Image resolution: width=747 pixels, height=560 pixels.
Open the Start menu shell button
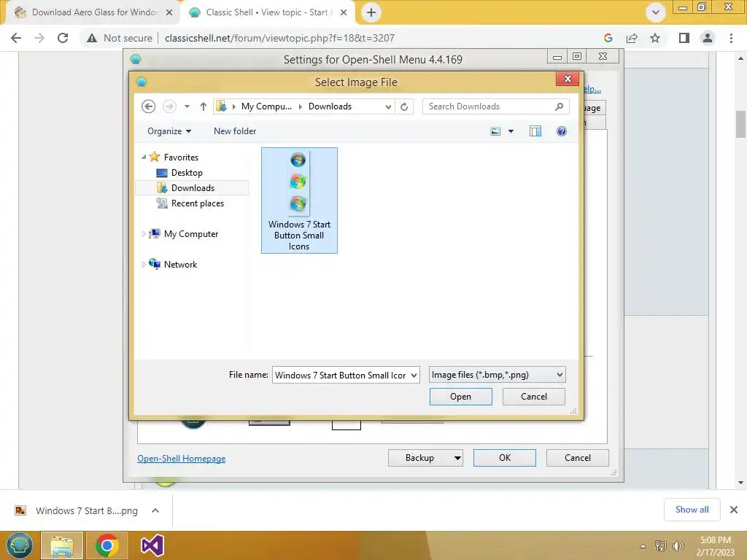click(20, 545)
